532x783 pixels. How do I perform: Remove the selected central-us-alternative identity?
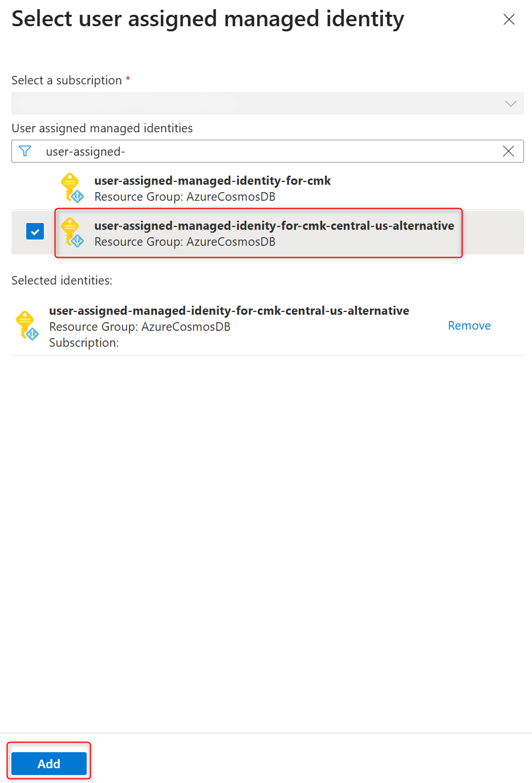click(469, 326)
